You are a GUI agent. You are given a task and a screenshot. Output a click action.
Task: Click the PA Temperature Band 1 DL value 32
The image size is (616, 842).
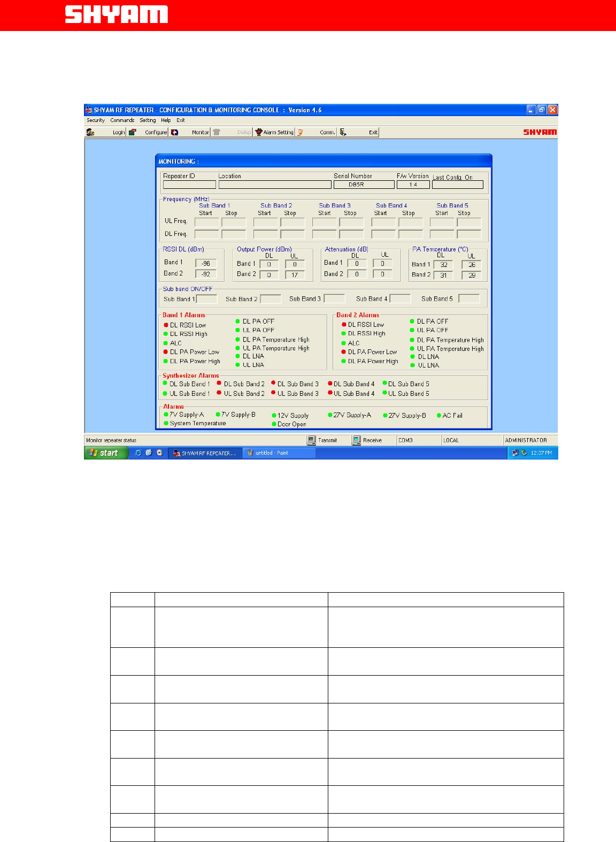click(443, 265)
